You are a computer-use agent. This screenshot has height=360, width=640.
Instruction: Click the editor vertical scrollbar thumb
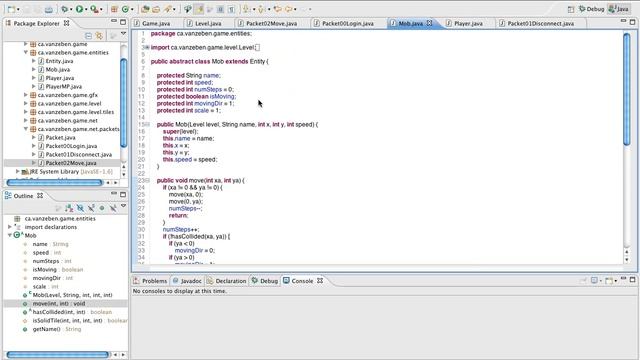tap(627, 89)
